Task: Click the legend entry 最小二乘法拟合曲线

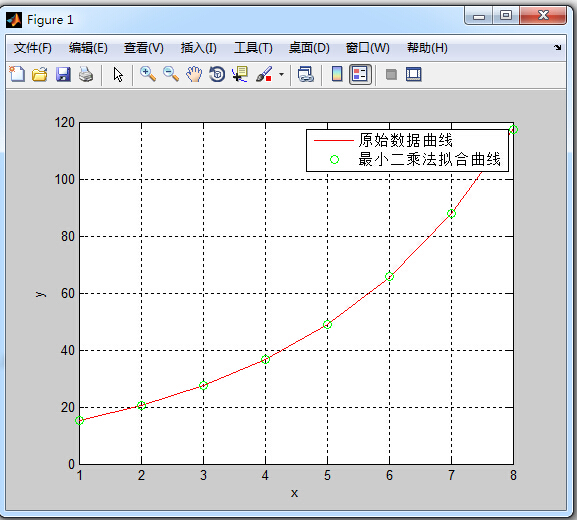Action: pos(429,159)
